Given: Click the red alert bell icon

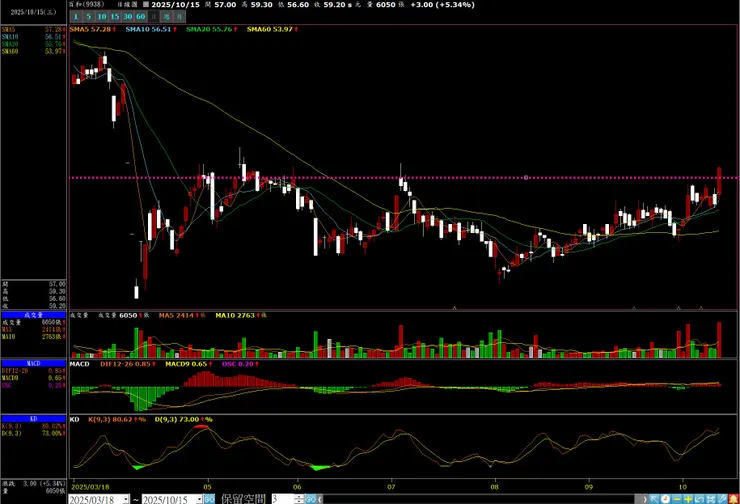Looking at the screenshot, I should click(733, 499).
